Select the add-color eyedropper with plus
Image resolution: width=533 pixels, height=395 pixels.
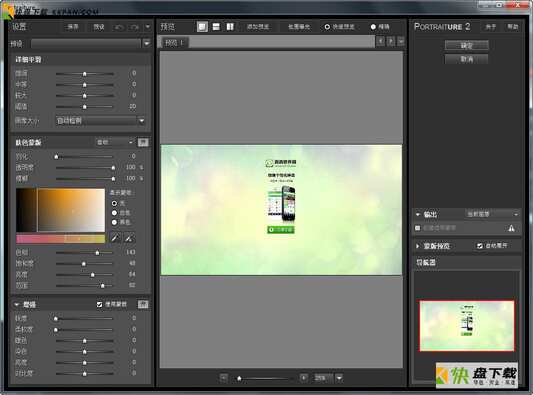pos(129,238)
